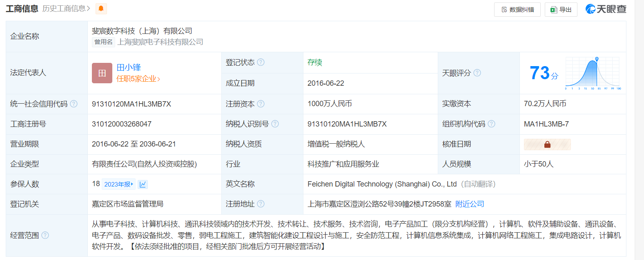The width and height of the screenshot is (644, 260).
Task: Click the 小于50人 staff size value
Action: click(539, 164)
